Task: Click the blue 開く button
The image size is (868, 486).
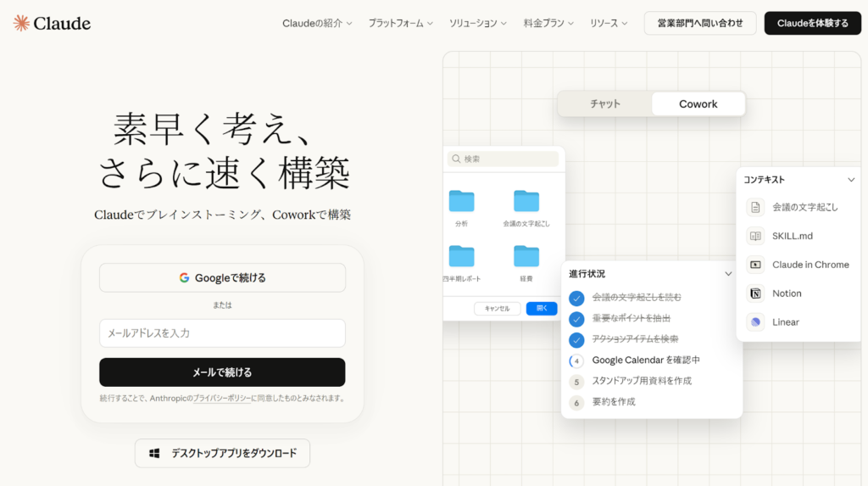Action: (x=541, y=309)
